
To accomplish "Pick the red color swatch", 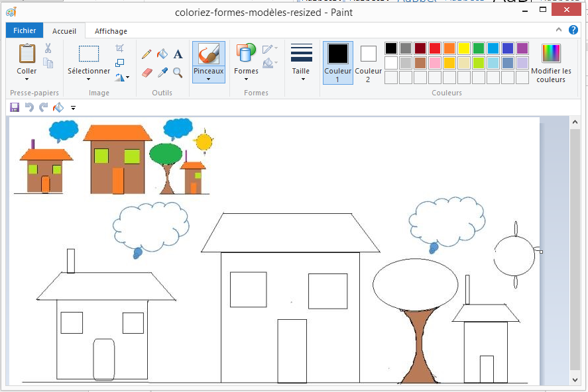I will point(435,48).
